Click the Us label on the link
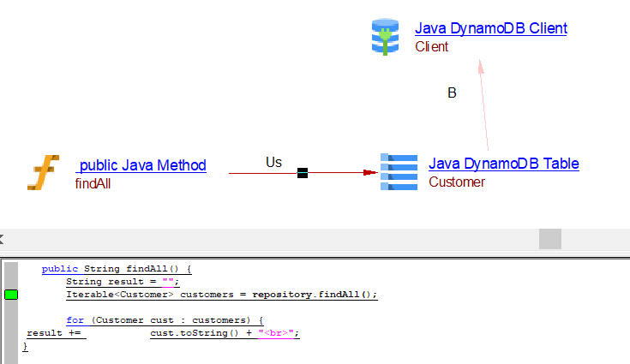The width and height of the screenshot is (630, 364). [273, 162]
